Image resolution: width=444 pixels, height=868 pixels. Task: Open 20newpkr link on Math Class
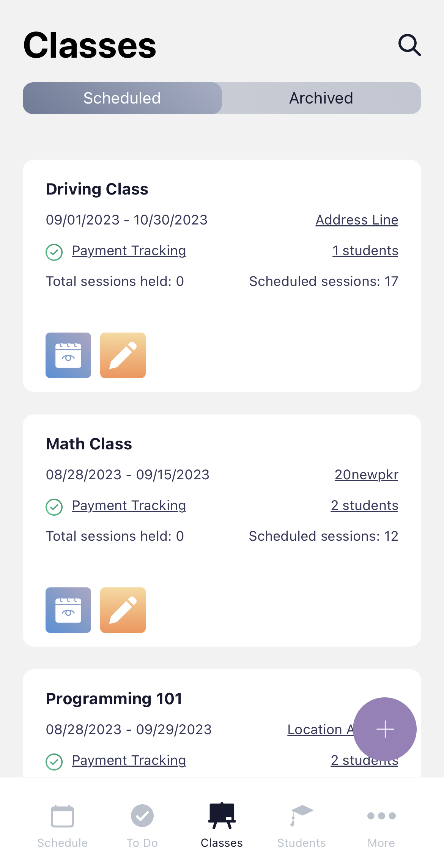point(366,474)
